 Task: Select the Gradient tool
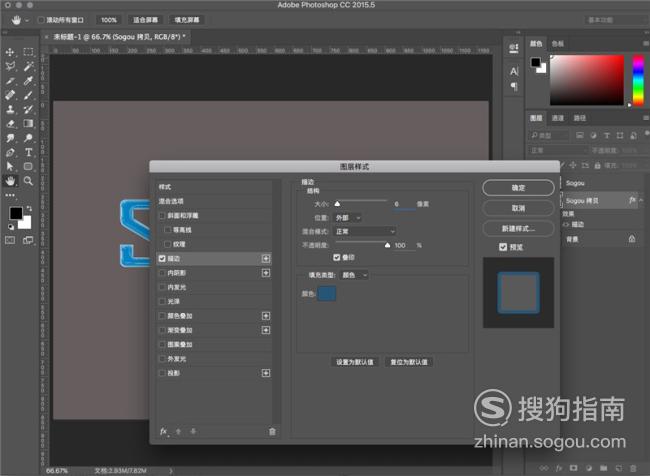[x=28, y=124]
